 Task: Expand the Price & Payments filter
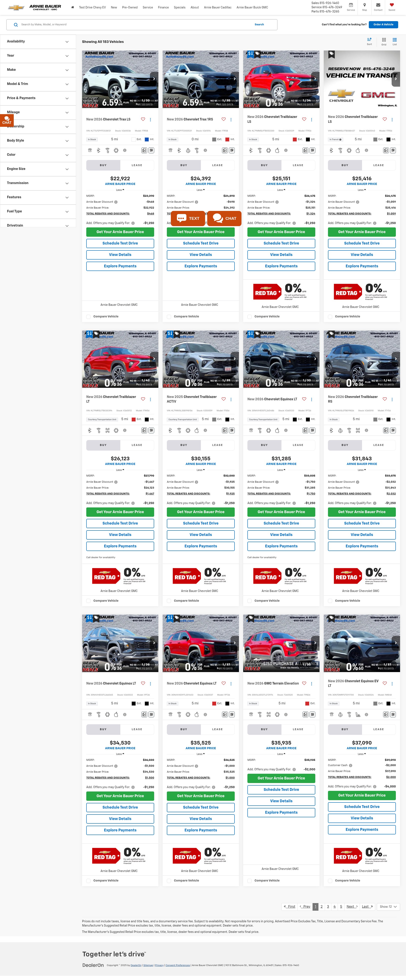point(38,98)
